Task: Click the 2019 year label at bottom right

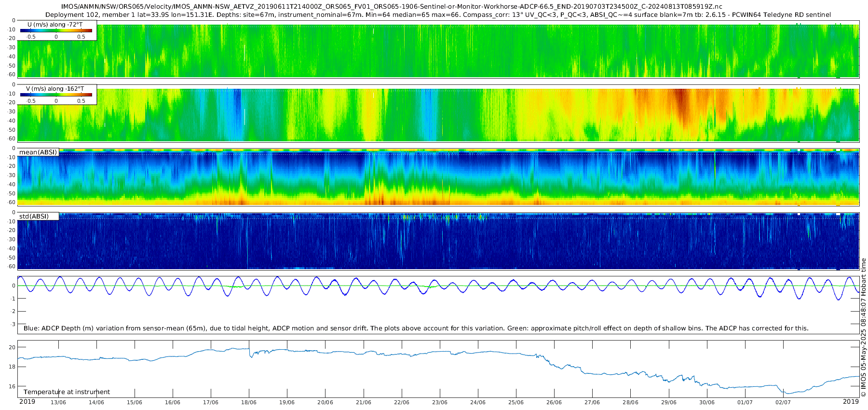Action: (x=851, y=402)
